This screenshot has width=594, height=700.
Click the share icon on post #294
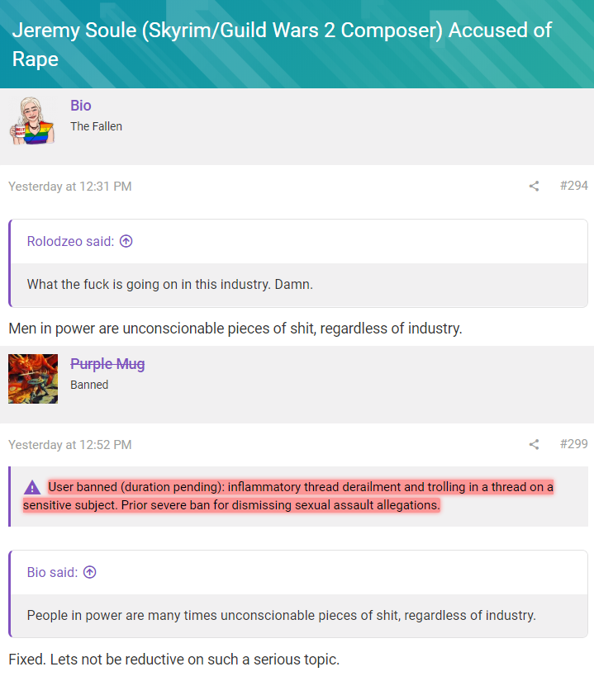(534, 187)
